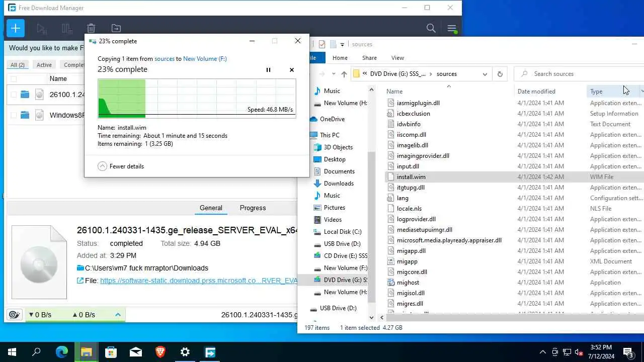The image size is (644, 362).
Task: Sort files by Name column in Explorer
Action: tap(394, 91)
